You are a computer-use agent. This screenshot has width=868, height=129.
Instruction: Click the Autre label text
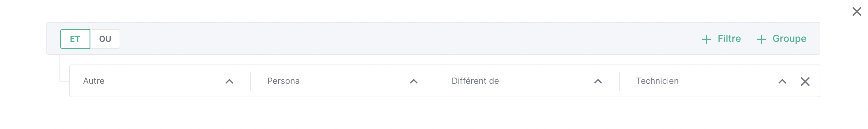click(x=94, y=81)
